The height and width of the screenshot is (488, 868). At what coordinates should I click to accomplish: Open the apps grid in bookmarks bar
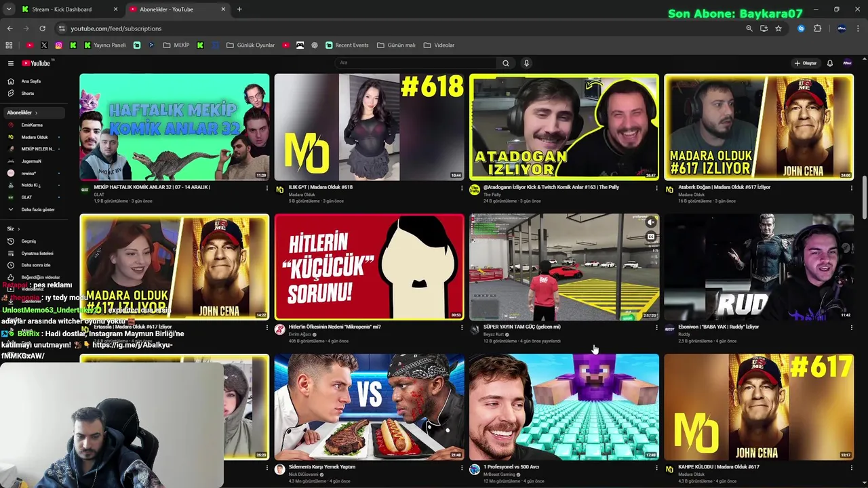[9, 45]
